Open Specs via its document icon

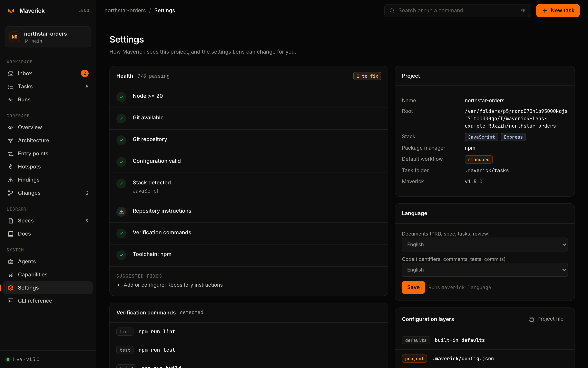point(11,221)
